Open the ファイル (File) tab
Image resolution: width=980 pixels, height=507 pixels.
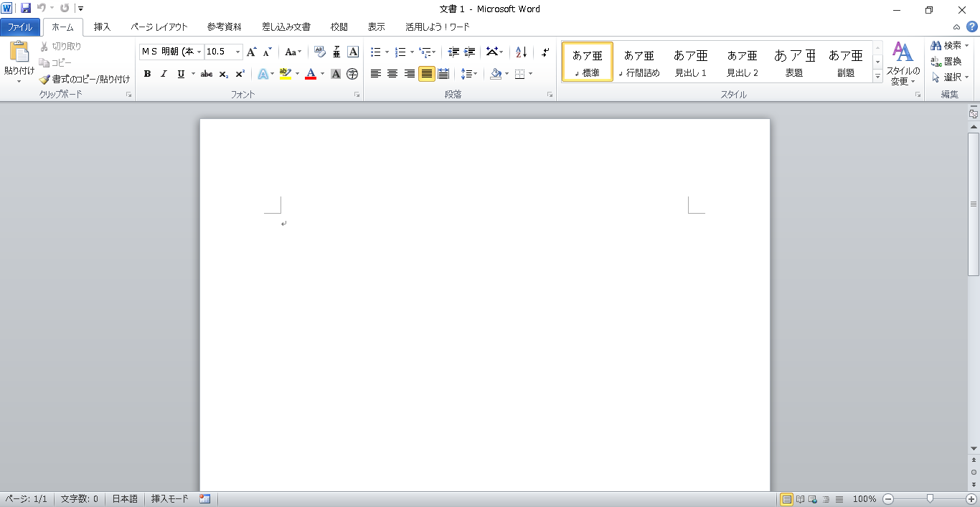(x=20, y=27)
